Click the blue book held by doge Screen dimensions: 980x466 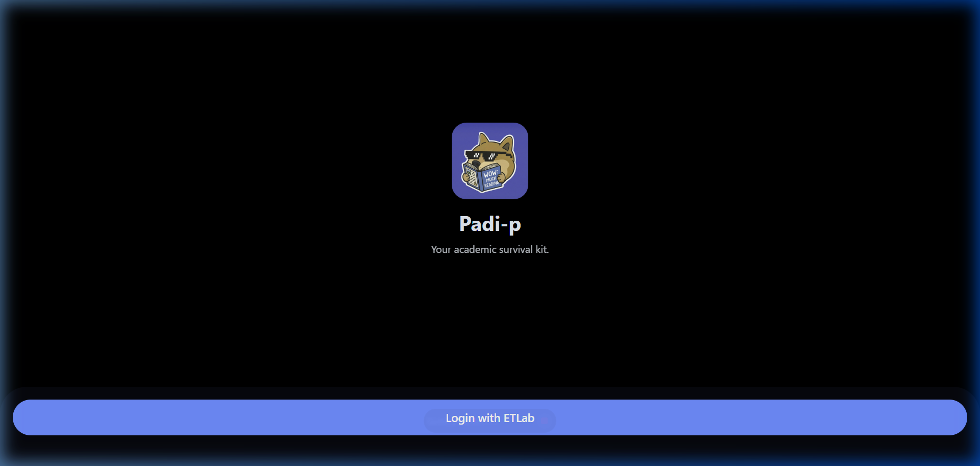483,178
